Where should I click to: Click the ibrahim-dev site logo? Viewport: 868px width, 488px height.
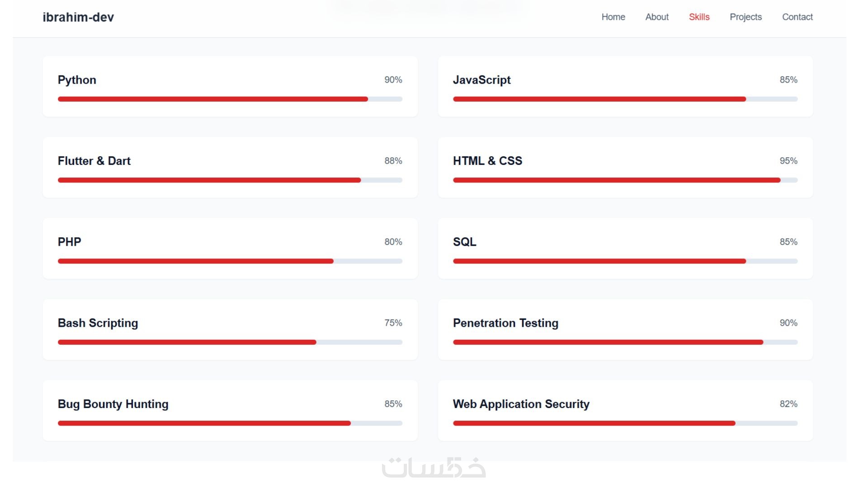pos(78,17)
